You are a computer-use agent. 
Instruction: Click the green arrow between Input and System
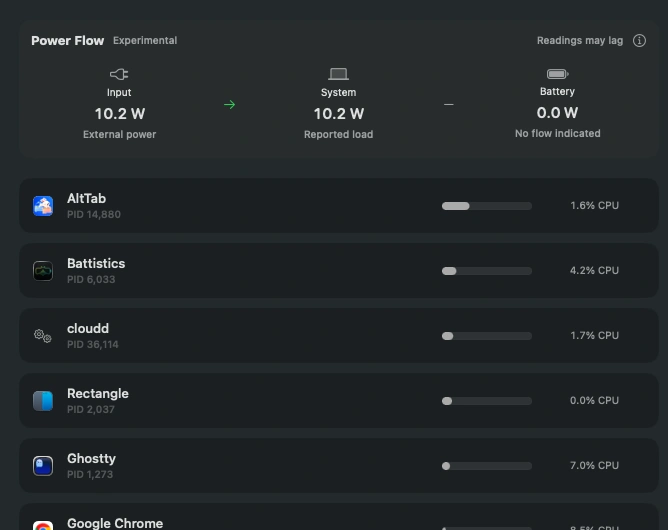point(230,104)
